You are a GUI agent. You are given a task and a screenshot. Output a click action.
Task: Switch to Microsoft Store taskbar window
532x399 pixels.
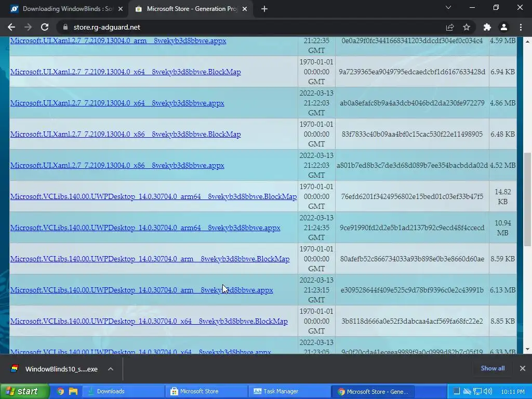tap(207, 392)
